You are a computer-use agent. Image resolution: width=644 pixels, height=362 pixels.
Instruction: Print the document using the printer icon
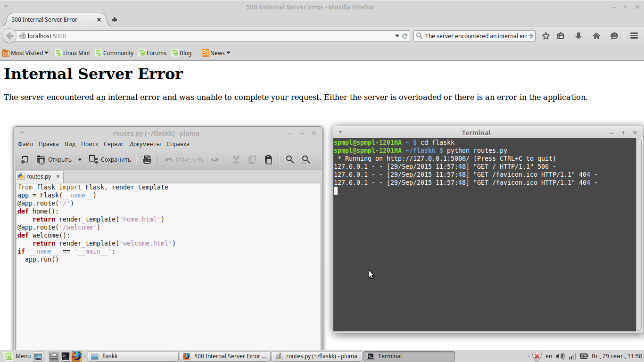(147, 160)
